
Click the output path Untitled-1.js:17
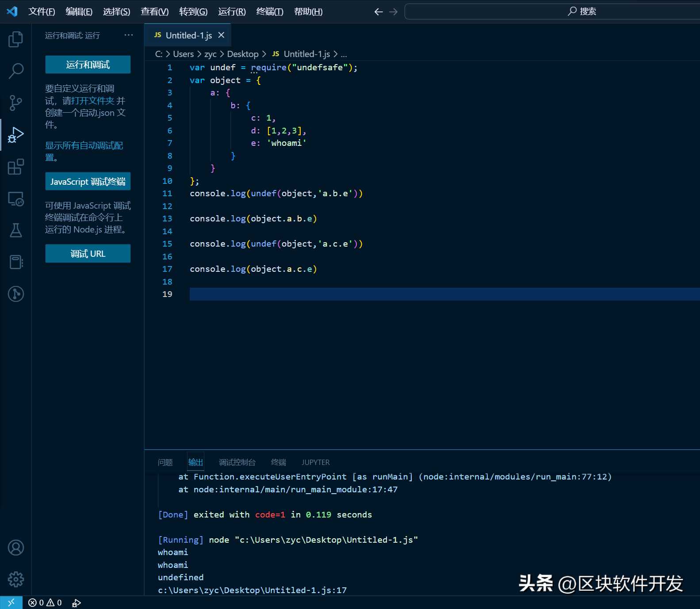[252, 590]
